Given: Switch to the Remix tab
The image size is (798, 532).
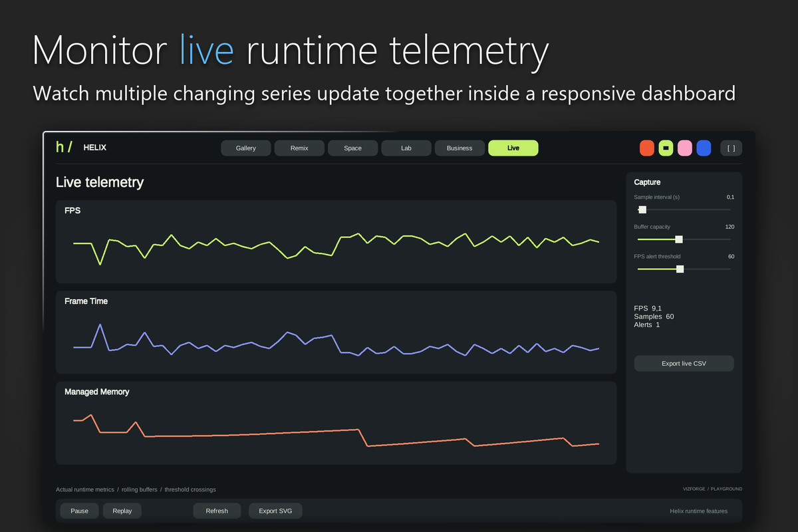Looking at the screenshot, I should click(299, 148).
